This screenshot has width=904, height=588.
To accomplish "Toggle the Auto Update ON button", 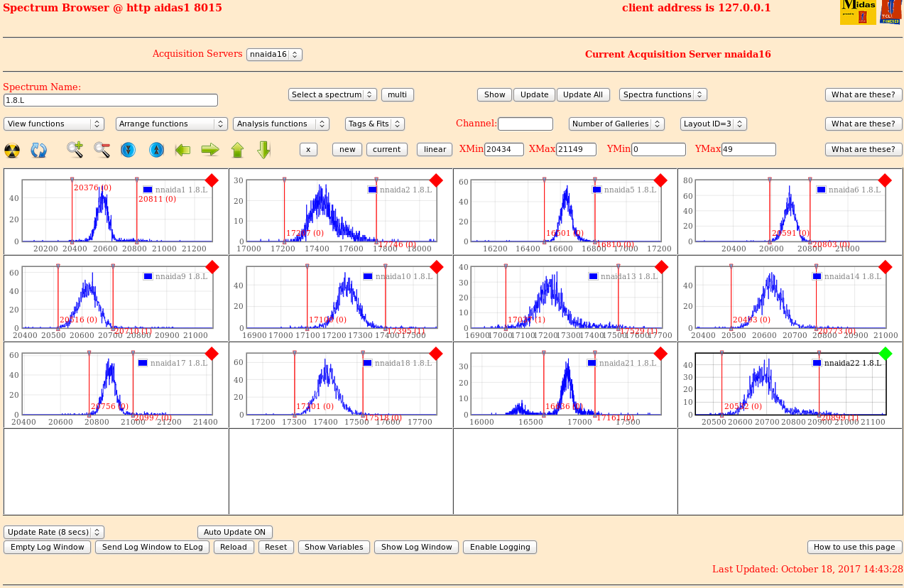I will 234,532.
